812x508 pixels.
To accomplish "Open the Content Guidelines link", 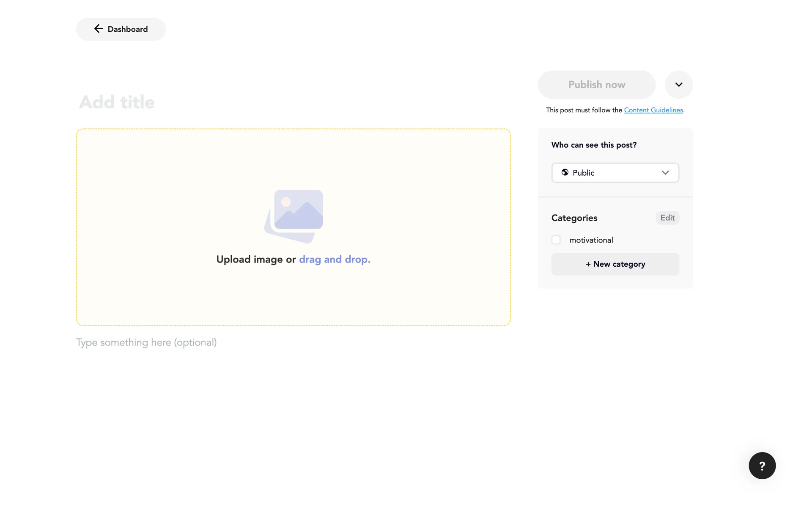I will click(653, 110).
